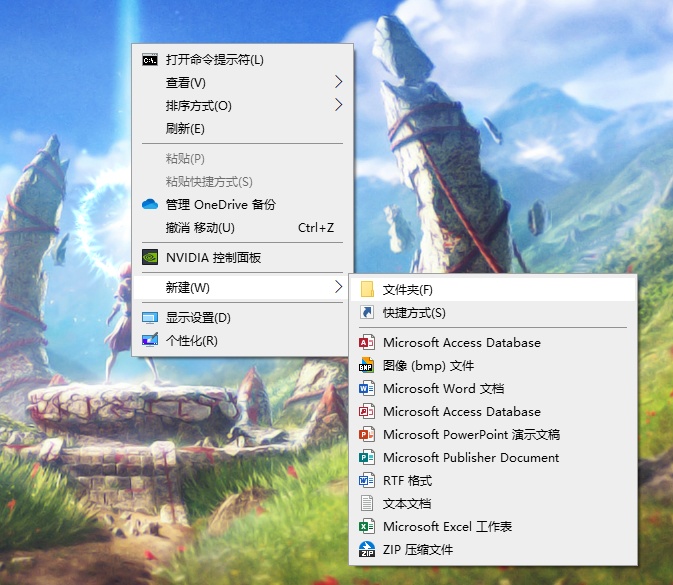This screenshot has width=673, height=585.
Task: Click the plain text document icon
Action: click(x=367, y=503)
